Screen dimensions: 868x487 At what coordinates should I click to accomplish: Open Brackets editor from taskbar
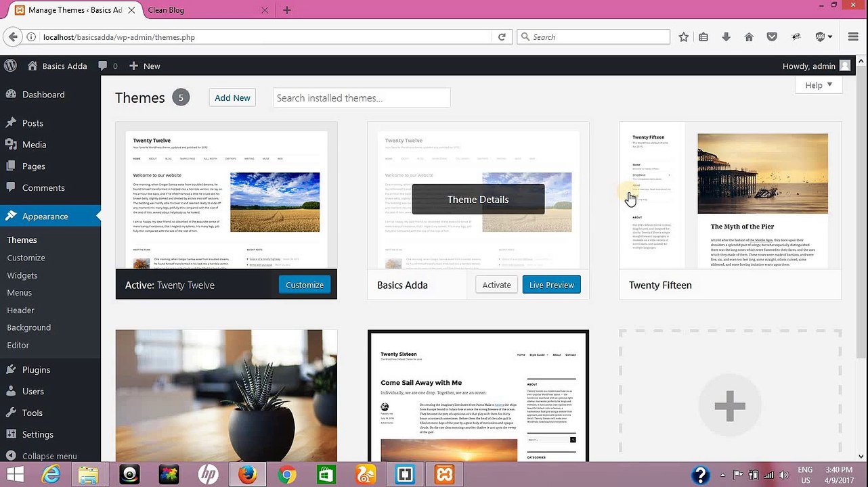tap(405, 475)
